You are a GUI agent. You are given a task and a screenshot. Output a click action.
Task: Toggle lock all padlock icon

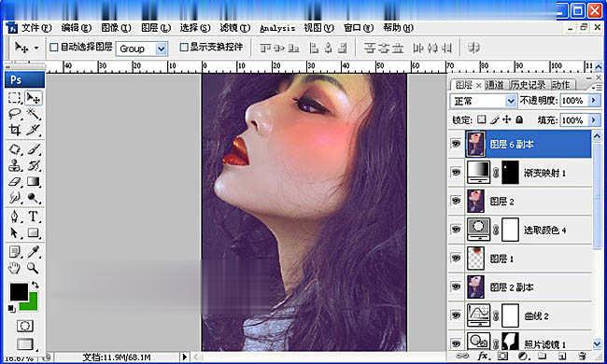[x=519, y=119]
